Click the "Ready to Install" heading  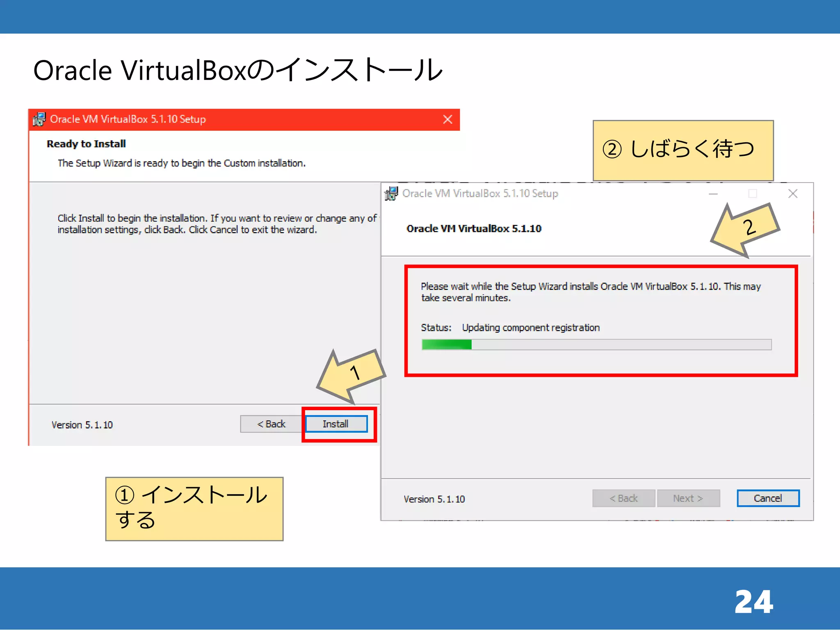[86, 144]
